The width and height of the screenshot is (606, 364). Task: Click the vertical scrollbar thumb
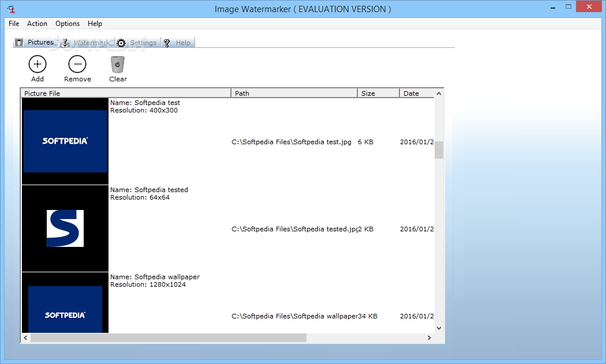pyautogui.click(x=439, y=150)
